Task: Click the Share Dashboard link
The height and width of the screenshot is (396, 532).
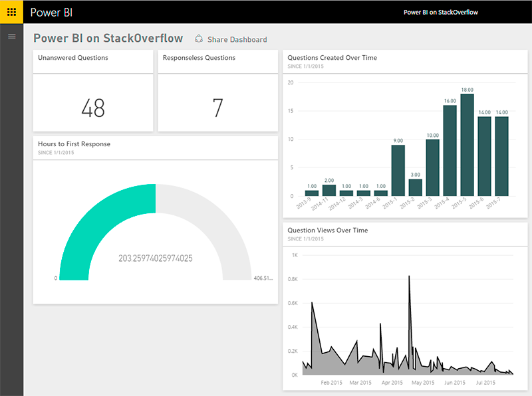Action: point(237,40)
